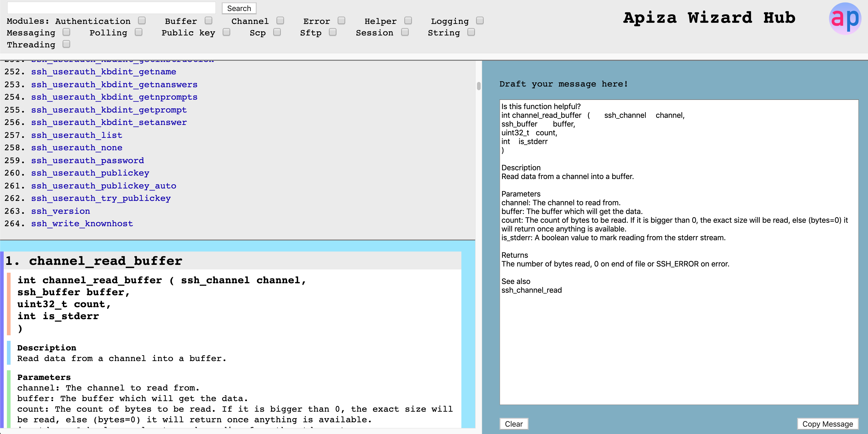The image size is (868, 434).
Task: Open ssh_userauth_publickey_auto link
Action: [x=103, y=186]
